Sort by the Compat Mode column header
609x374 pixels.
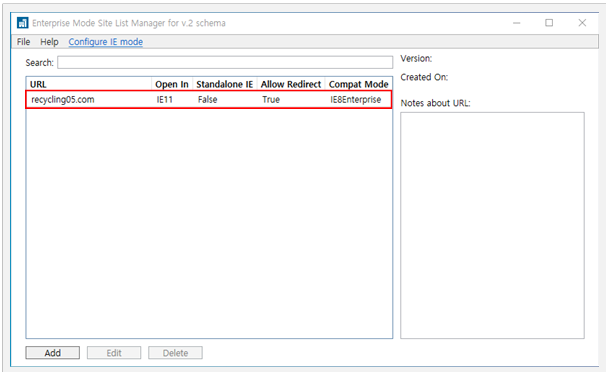click(x=358, y=84)
